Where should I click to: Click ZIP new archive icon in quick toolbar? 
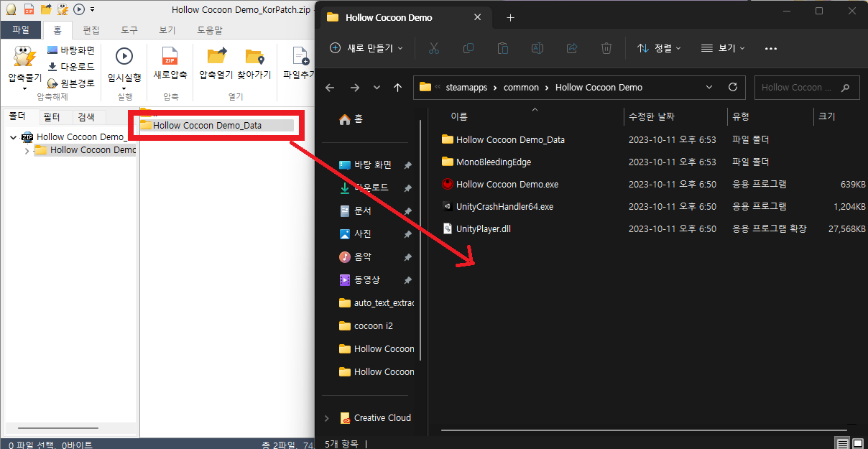[x=29, y=9]
